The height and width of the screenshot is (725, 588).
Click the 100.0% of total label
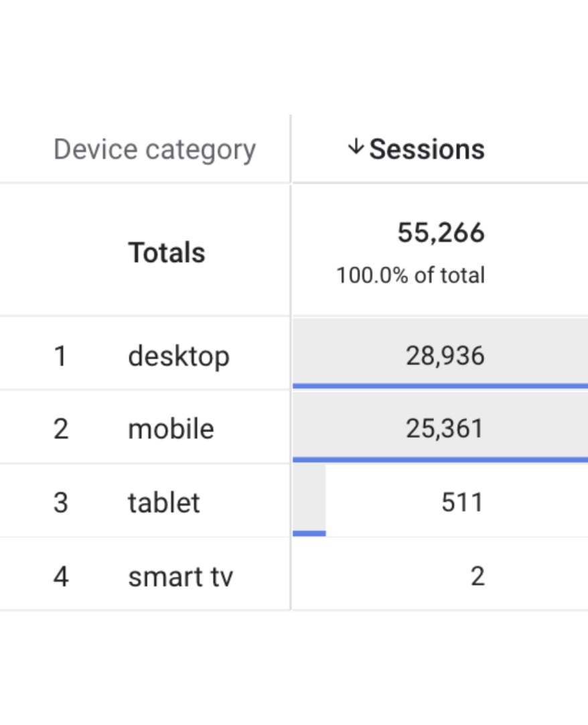click(412, 274)
